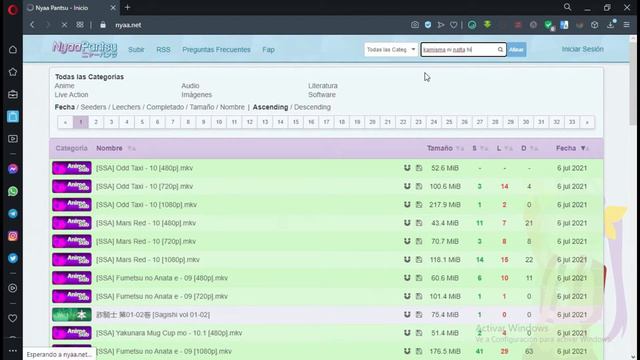
Task: Open Preguntas Frecuentes page
Action: click(x=216, y=49)
